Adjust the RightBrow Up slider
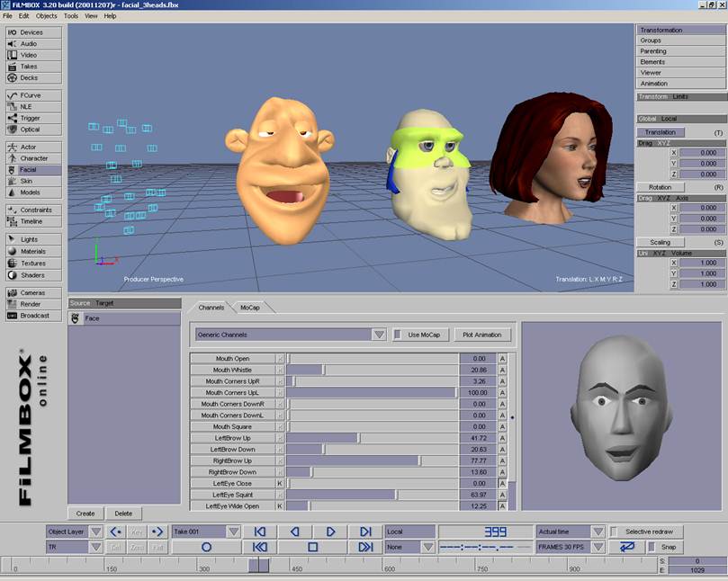This screenshot has width=728, height=581. (x=373, y=460)
